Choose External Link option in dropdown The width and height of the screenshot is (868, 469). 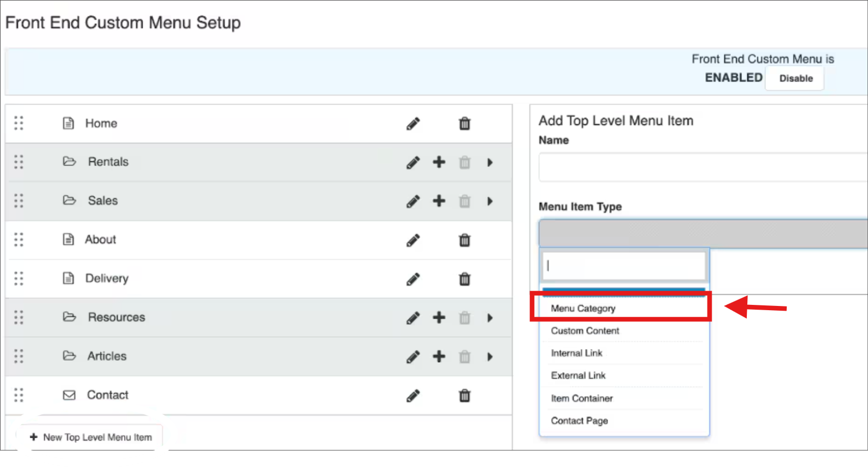click(x=578, y=376)
